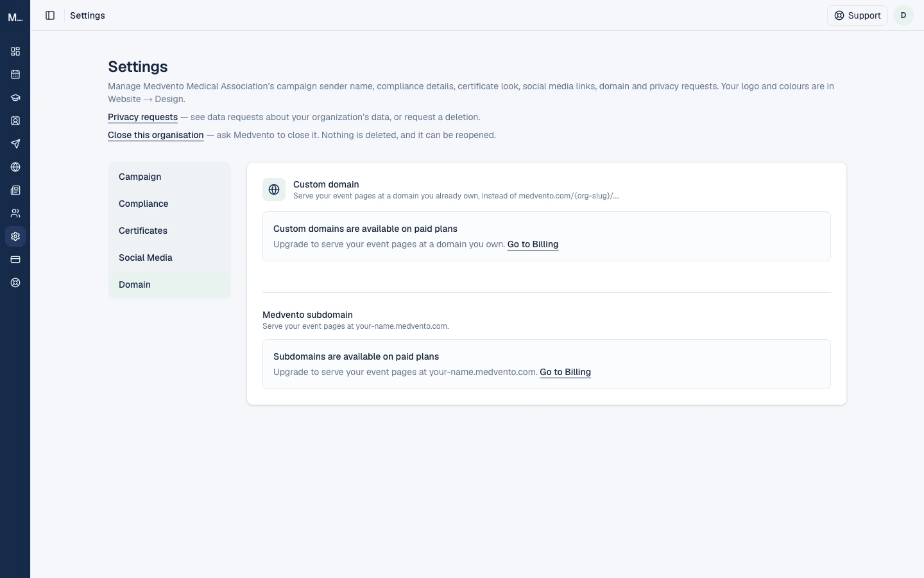Viewport: 924px width, 578px height.
Task: Click "Subdomains are available on paid plans"
Action: click(356, 356)
